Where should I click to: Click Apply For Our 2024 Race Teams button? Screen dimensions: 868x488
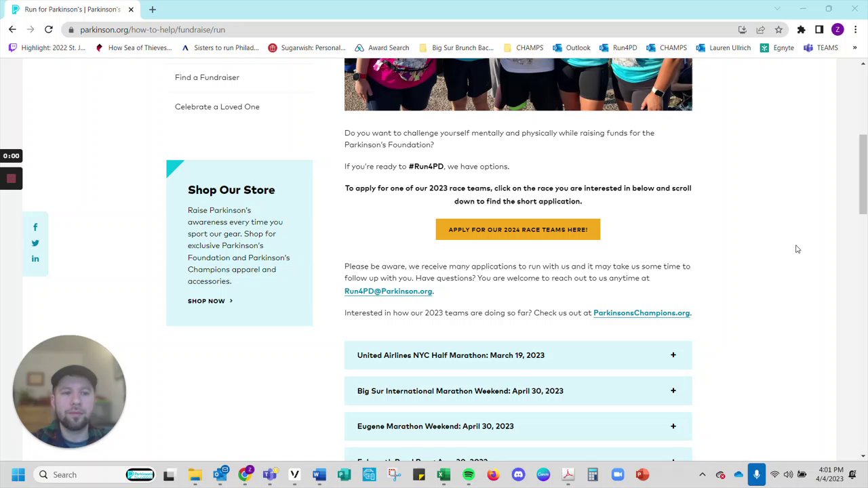click(518, 229)
